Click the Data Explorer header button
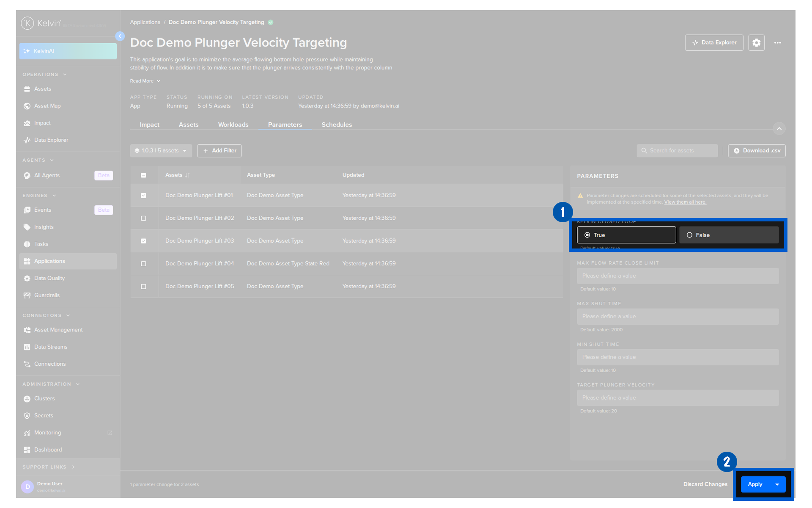The image size is (812, 508). click(x=714, y=43)
